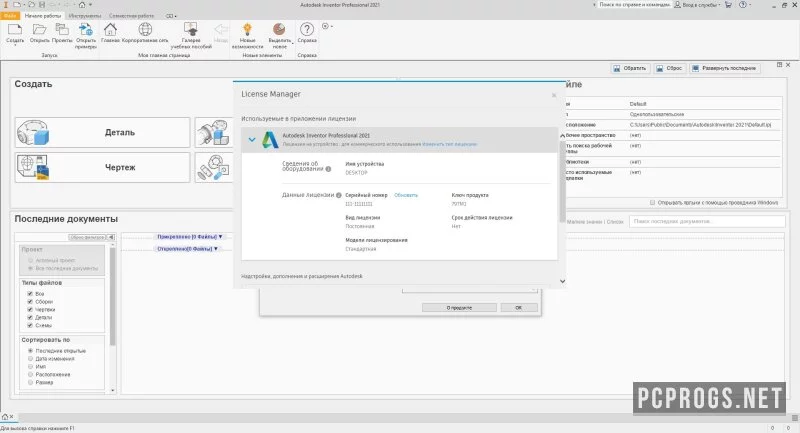Click the Поиск по справке и командам field

click(634, 5)
